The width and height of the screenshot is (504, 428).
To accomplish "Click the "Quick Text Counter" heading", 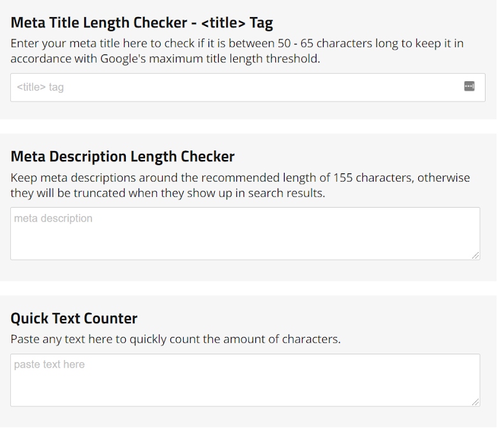I will (x=74, y=318).
